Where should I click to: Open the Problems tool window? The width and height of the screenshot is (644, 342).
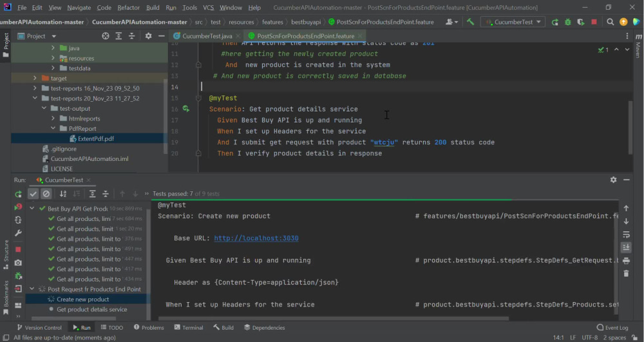point(149,328)
